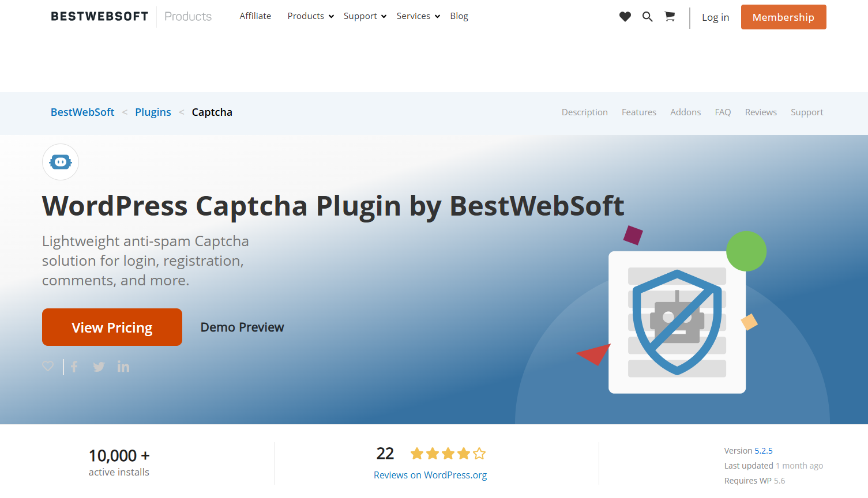
Task: Jump to the Reviews section
Action: pos(761,112)
